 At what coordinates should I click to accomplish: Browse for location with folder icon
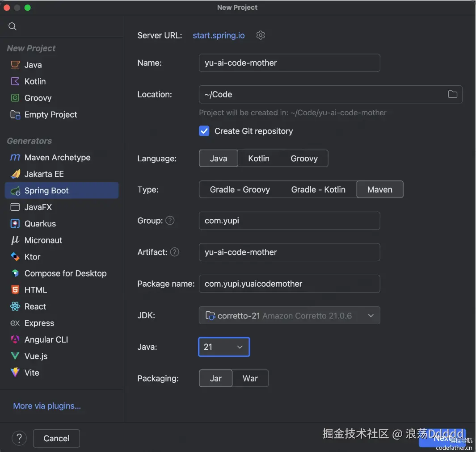[x=453, y=94]
